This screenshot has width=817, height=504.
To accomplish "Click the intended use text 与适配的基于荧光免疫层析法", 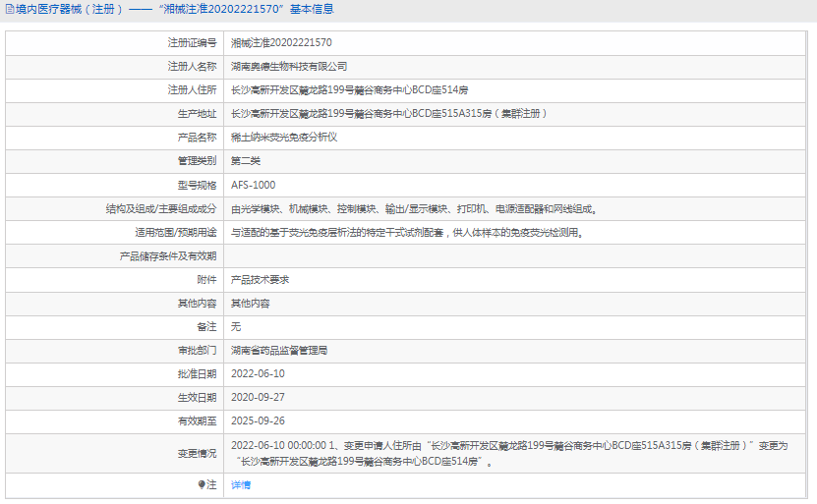I will click(x=407, y=232).
